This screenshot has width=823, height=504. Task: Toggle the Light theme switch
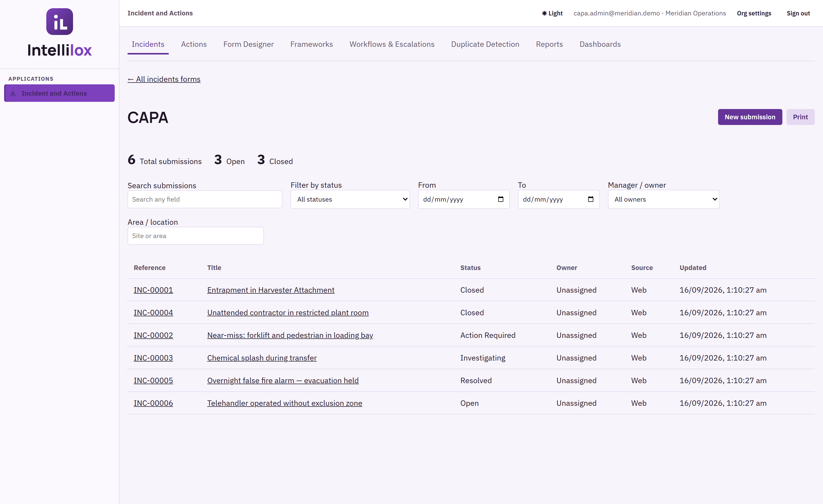(x=552, y=13)
